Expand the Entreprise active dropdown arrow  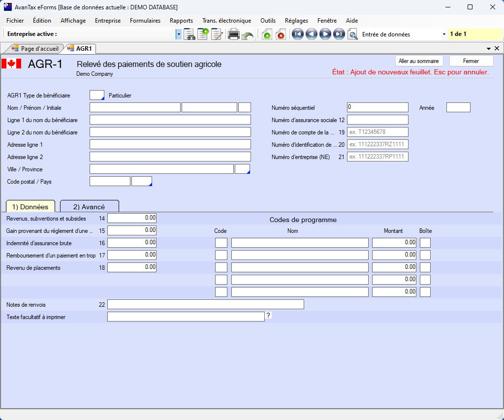178,34
